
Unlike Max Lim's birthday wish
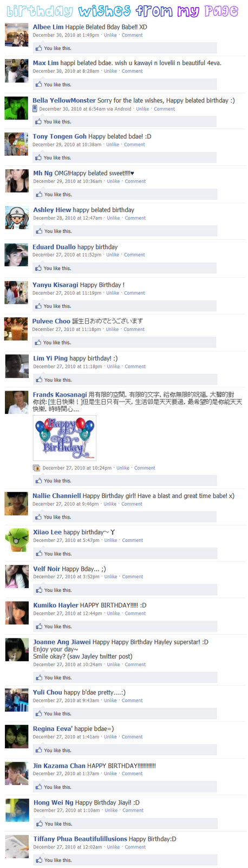[110, 71]
